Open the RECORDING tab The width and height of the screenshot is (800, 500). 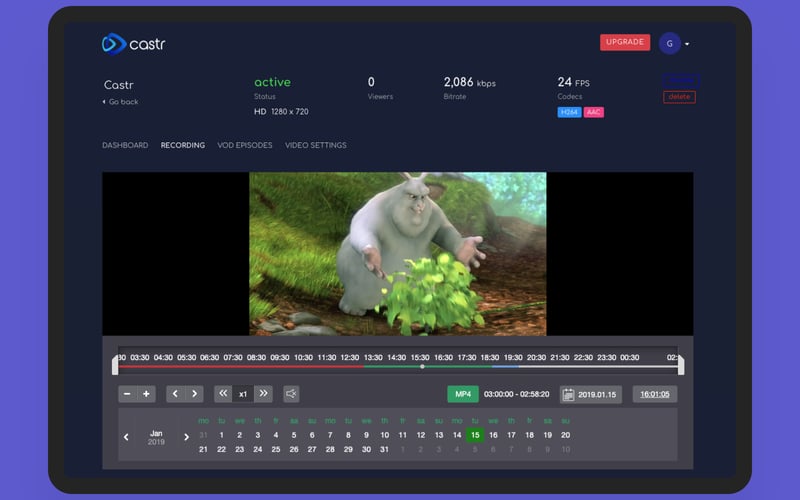(183, 145)
